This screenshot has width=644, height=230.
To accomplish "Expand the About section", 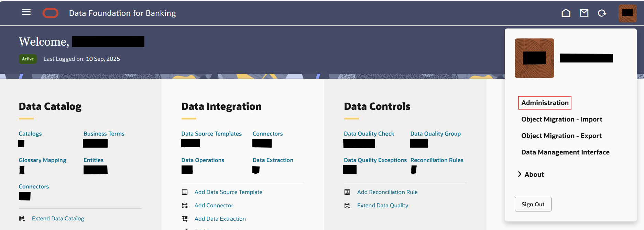I will (531, 174).
